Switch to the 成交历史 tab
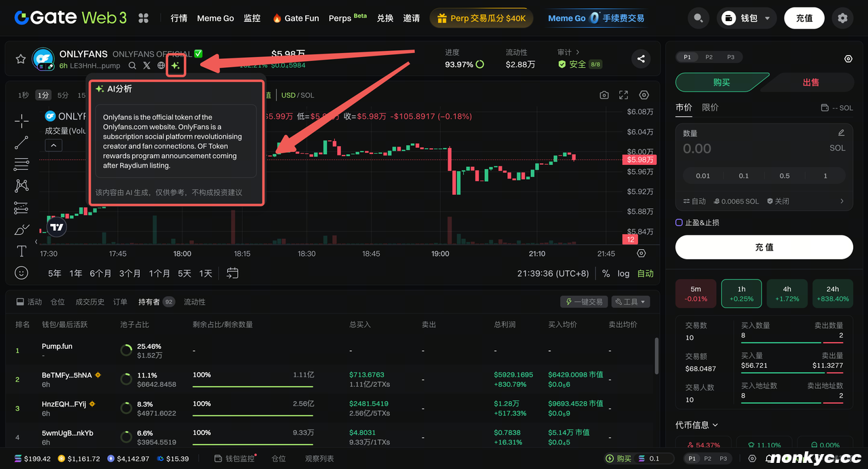The height and width of the screenshot is (469, 868). 90,302
